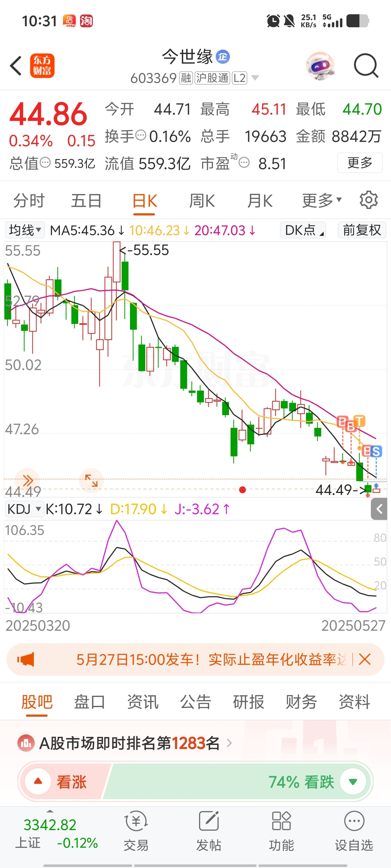Open the 设自选 watchlist icon
Viewport: 391px width, 868px height.
click(x=354, y=831)
